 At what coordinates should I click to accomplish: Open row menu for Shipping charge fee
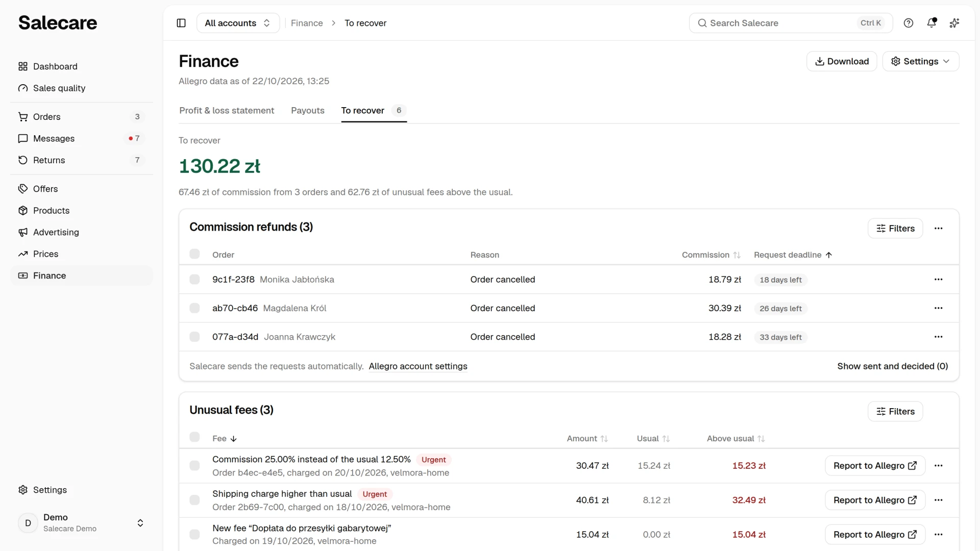[938, 500]
